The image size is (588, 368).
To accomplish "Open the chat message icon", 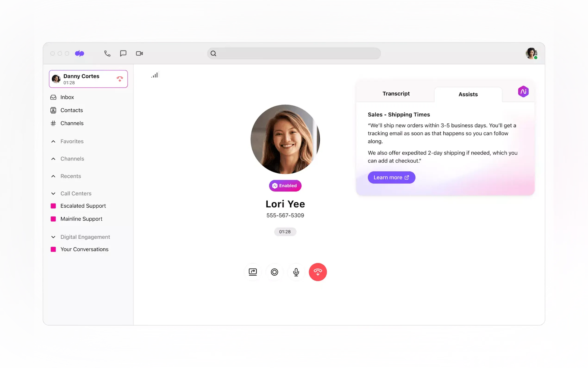I will coord(123,53).
